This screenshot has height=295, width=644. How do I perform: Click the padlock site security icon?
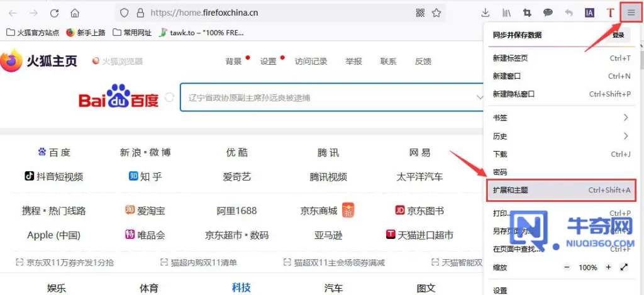(x=140, y=13)
